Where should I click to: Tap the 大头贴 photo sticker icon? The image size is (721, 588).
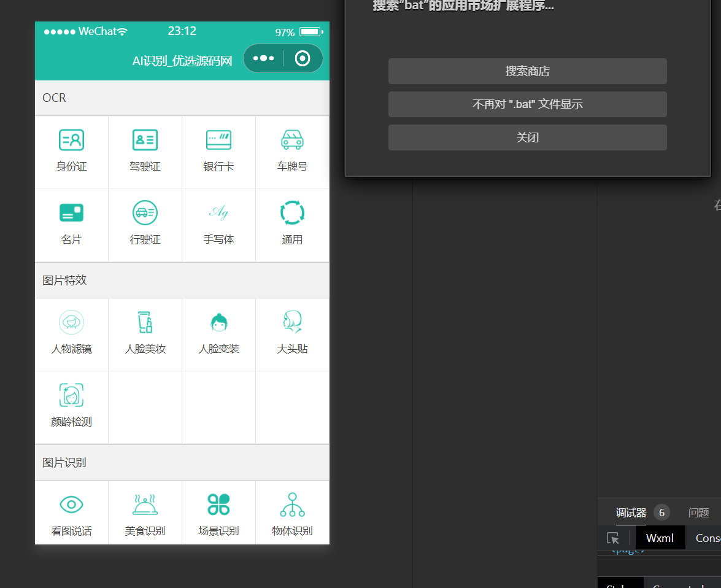tap(292, 322)
